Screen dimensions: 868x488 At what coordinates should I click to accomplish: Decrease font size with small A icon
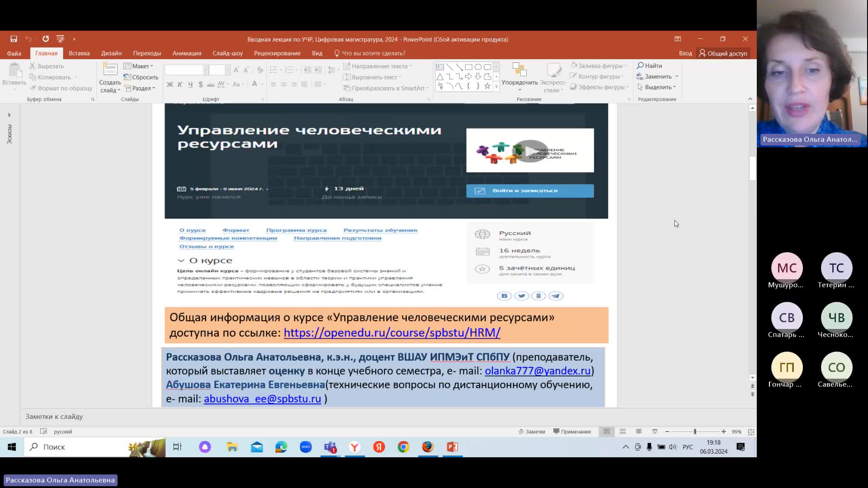tap(246, 70)
